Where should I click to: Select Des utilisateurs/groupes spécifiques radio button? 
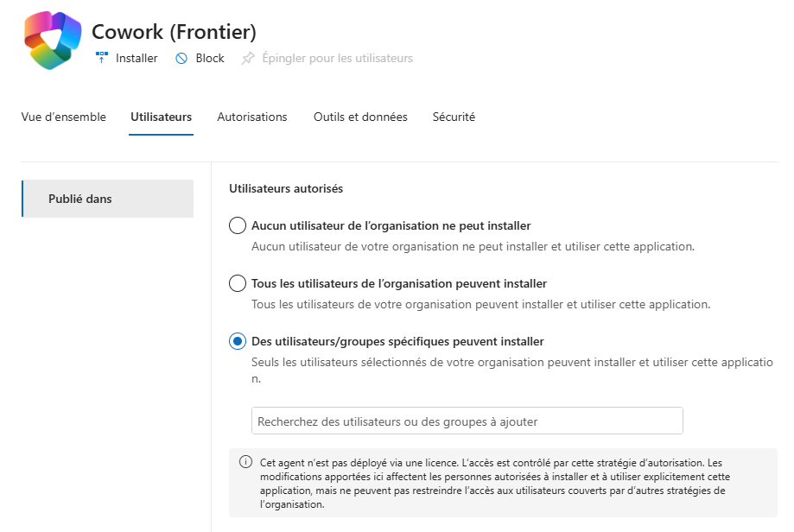coord(238,341)
